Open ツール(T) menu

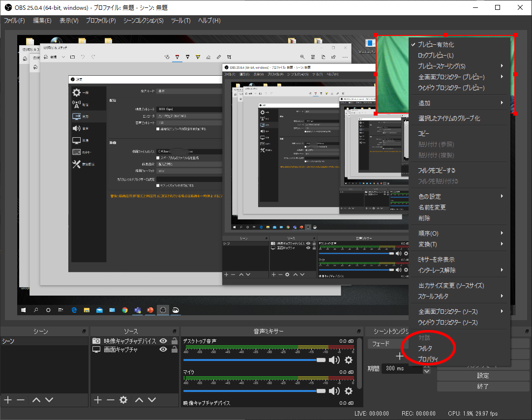click(x=180, y=21)
